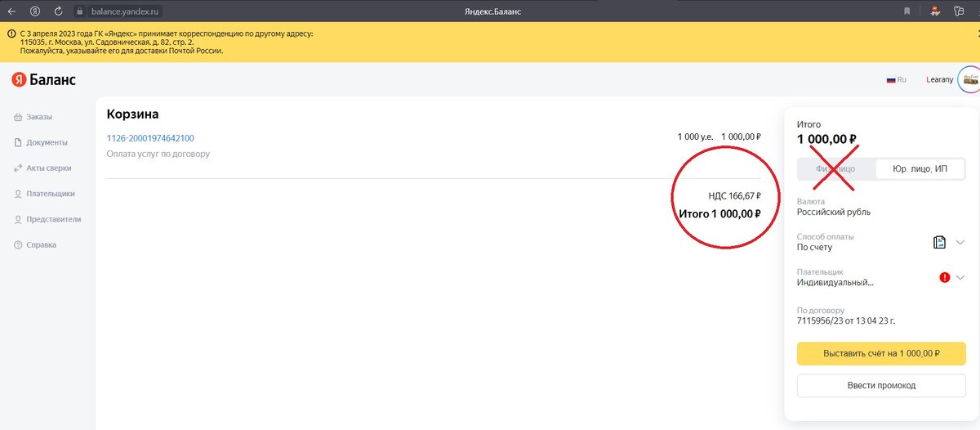Switch language via the Ru flag selector
980x430 pixels.
[897, 80]
